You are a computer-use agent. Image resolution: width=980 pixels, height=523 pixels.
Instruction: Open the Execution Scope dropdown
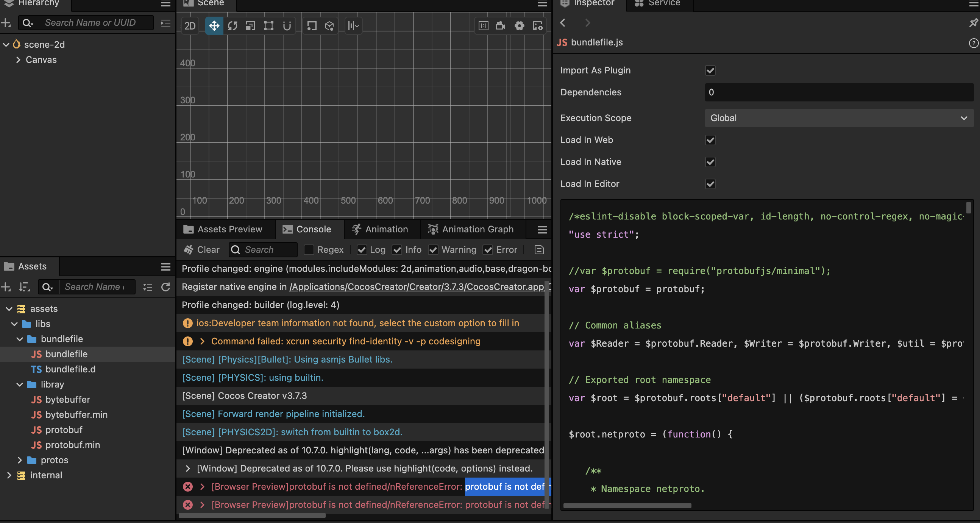pyautogui.click(x=838, y=118)
